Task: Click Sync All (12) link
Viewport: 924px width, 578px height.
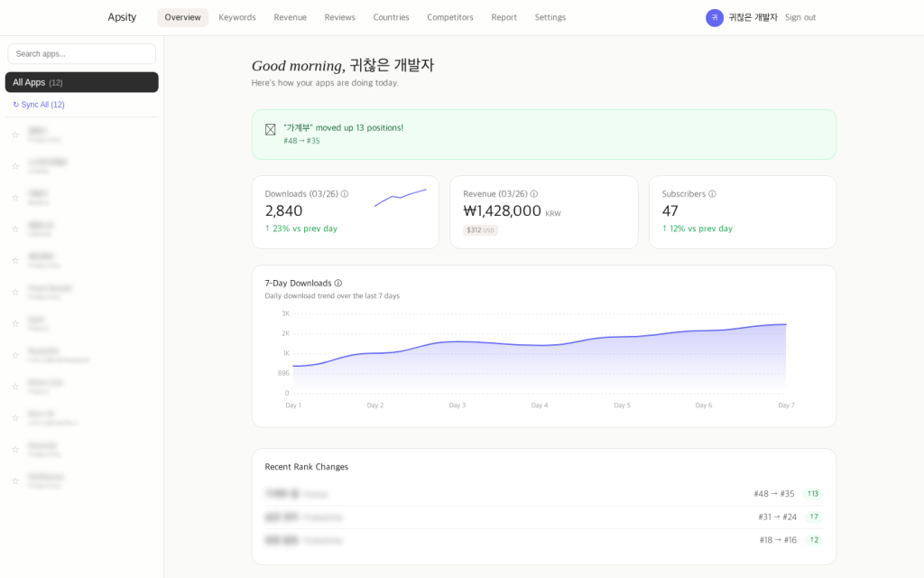Action: coord(39,105)
